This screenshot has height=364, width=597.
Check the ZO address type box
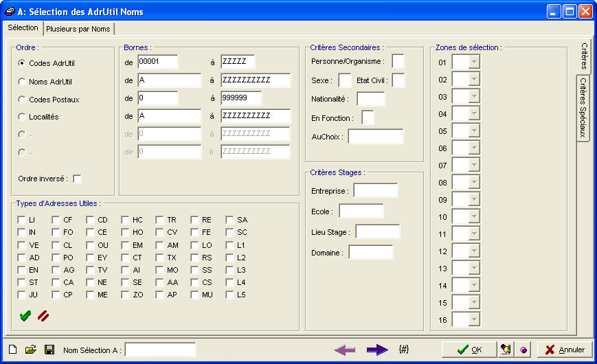click(x=125, y=295)
